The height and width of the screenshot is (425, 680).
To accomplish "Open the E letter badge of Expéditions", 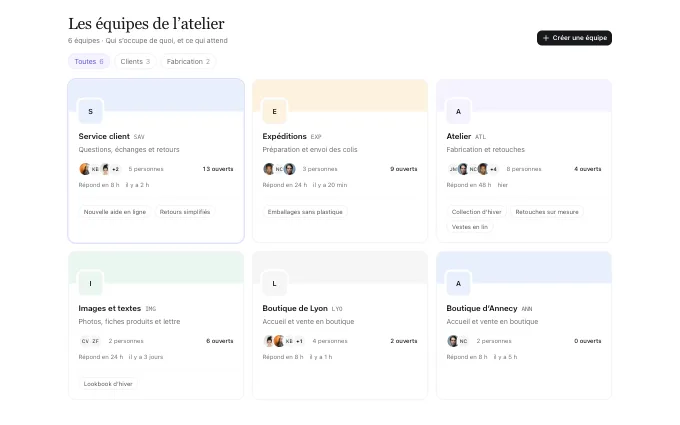I will tap(275, 111).
